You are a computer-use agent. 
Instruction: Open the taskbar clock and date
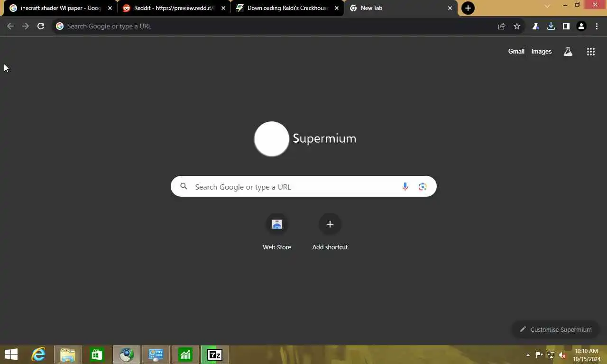pos(586,355)
